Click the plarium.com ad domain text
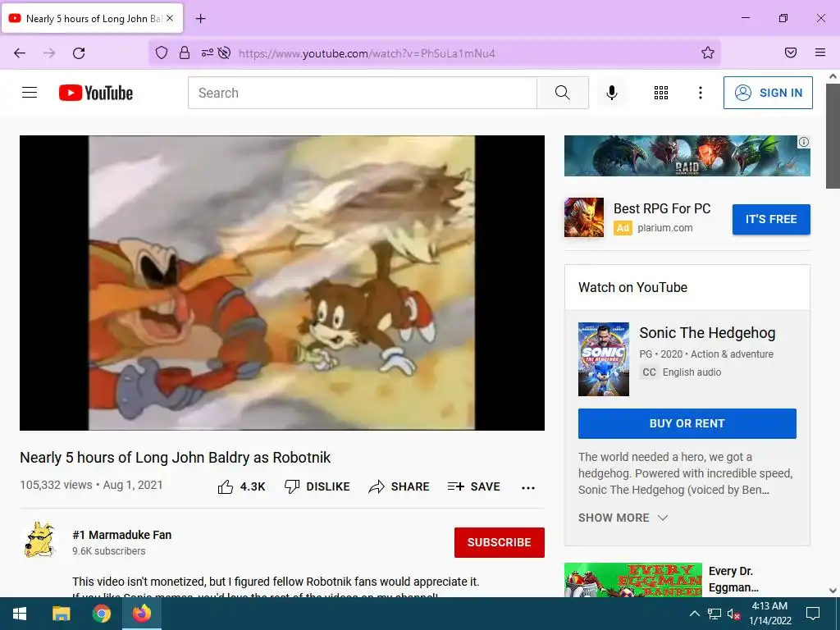The width and height of the screenshot is (840, 630). point(664,228)
